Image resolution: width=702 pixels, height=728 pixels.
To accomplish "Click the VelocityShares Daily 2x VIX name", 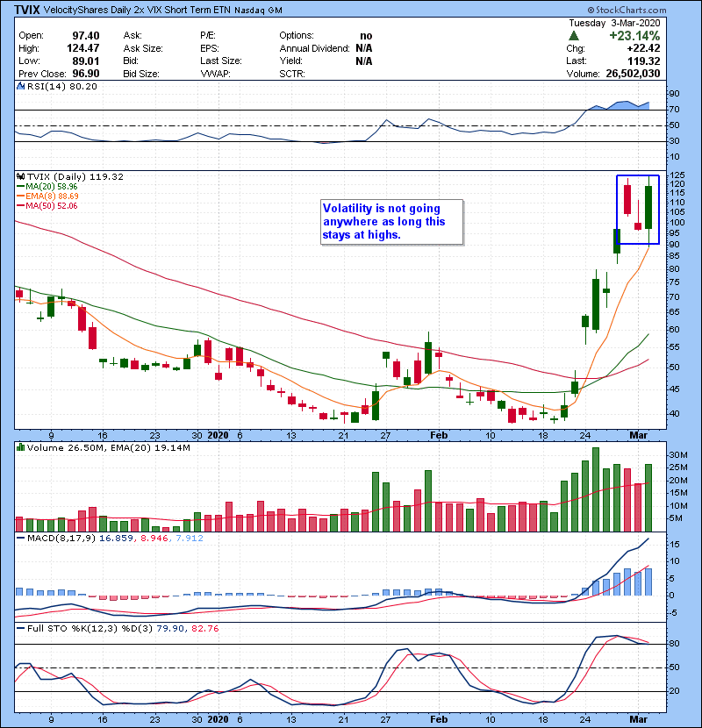I will [x=137, y=11].
